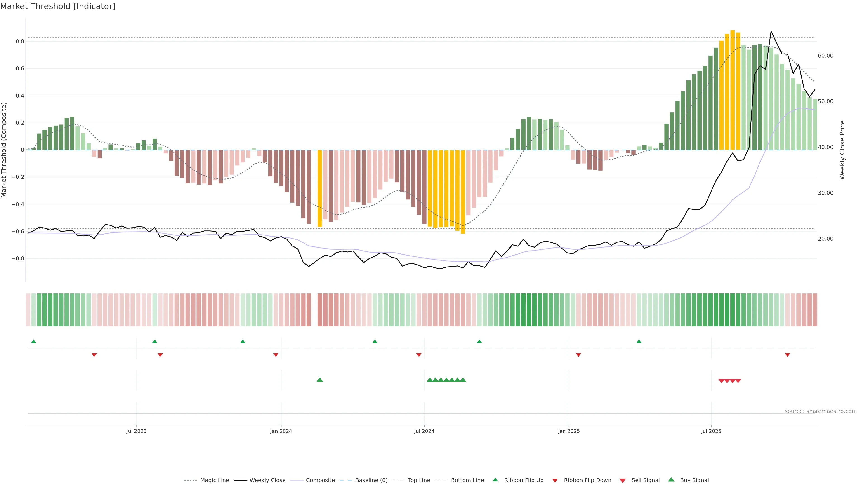Hide the Composite series via legend
This screenshot has height=488, width=868.
(x=320, y=480)
